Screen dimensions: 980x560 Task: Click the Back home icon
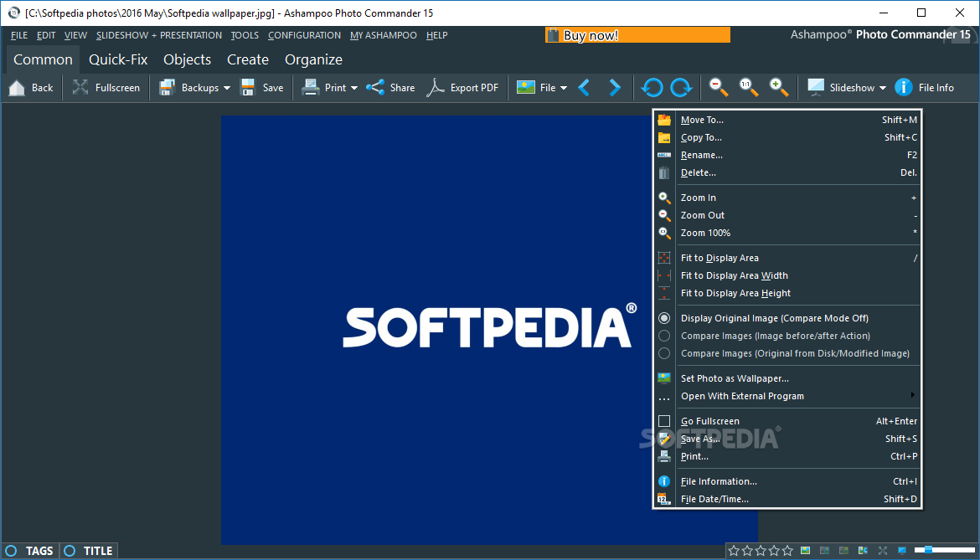[17, 88]
